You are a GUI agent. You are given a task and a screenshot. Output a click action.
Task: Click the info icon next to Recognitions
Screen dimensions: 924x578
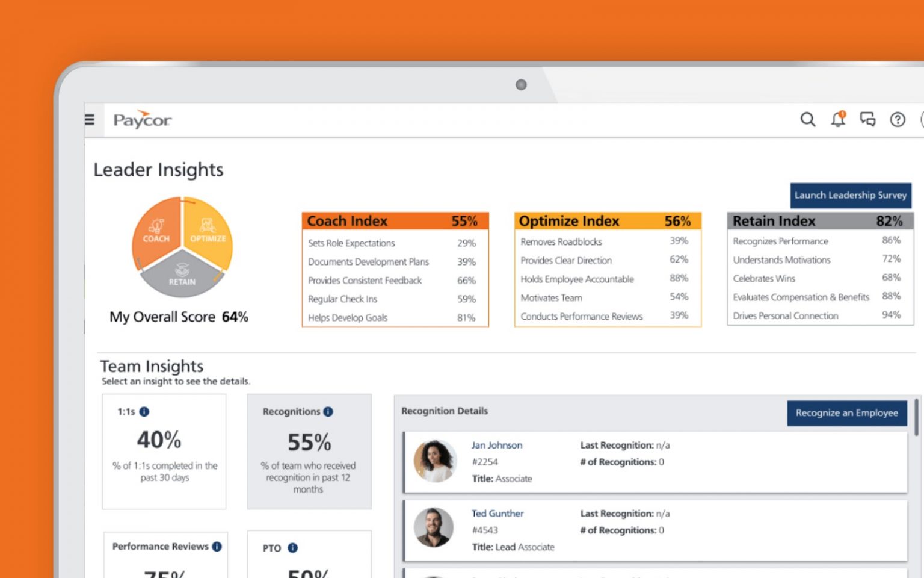(327, 412)
